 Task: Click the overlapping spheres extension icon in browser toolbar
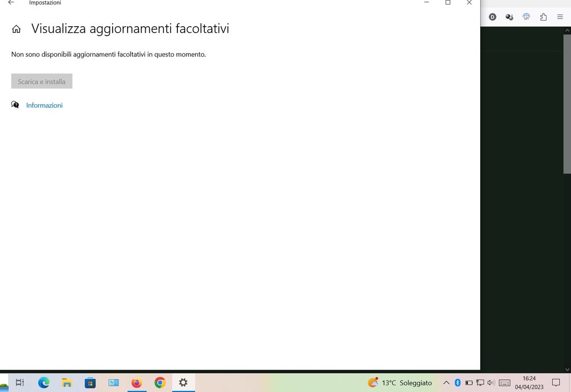tap(509, 17)
